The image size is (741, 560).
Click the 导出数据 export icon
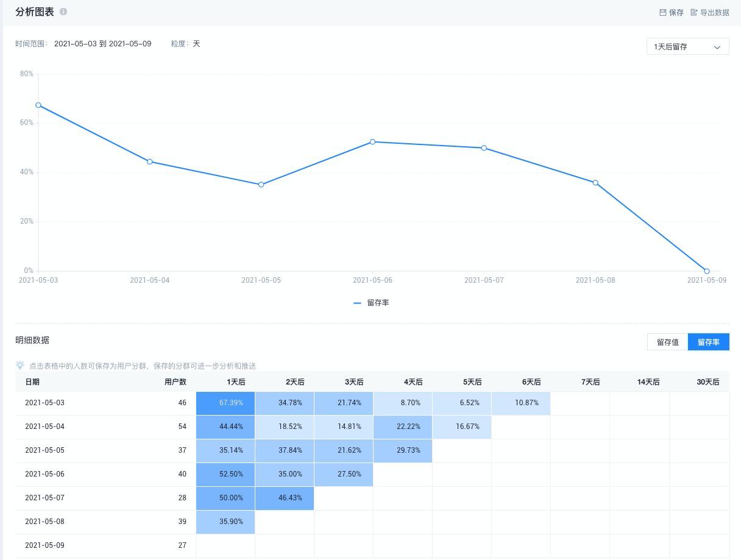pos(694,12)
